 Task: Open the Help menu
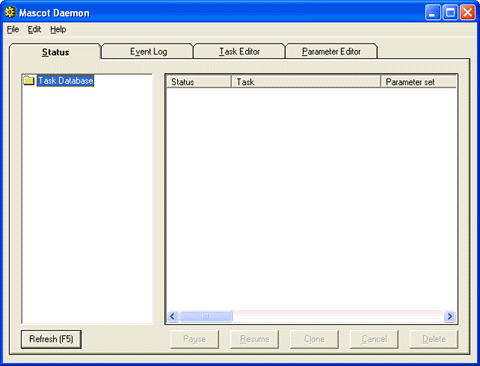(x=58, y=29)
